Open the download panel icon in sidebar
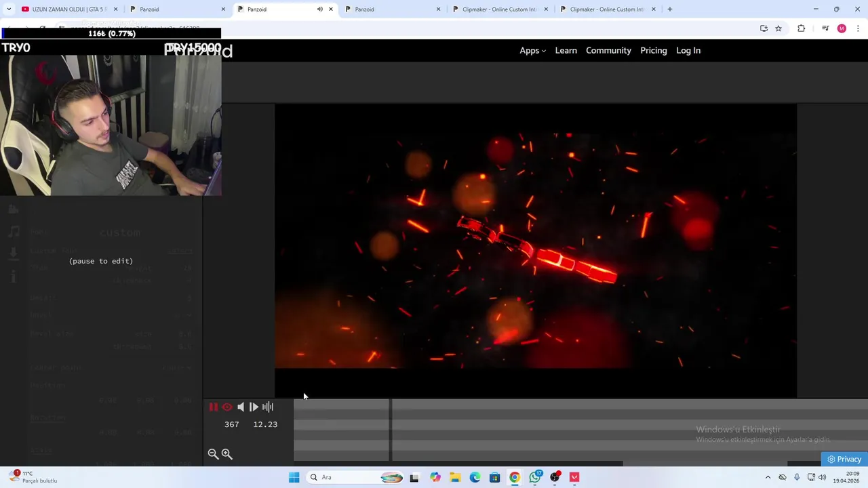Viewport: 868px width, 488px height. point(14,253)
